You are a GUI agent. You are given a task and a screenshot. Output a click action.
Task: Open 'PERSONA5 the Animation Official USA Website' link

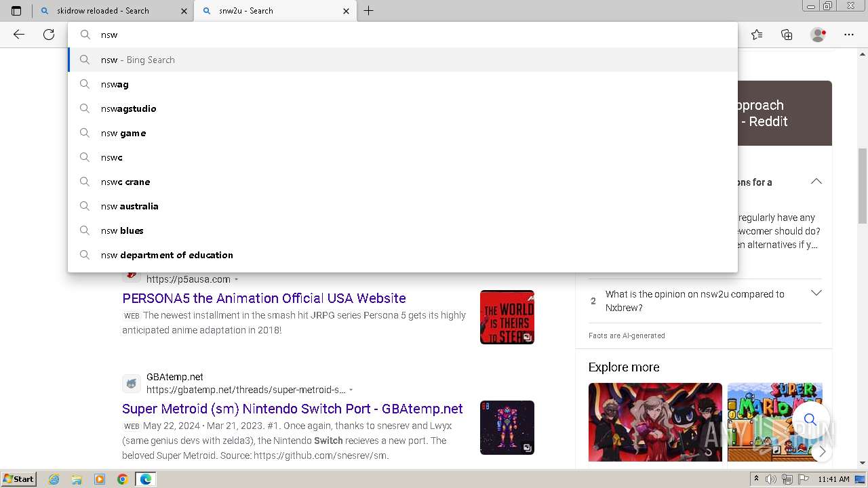pyautogui.click(x=264, y=298)
